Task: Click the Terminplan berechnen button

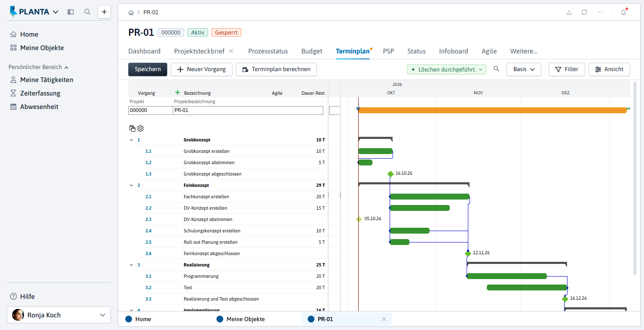Action: coord(276,69)
